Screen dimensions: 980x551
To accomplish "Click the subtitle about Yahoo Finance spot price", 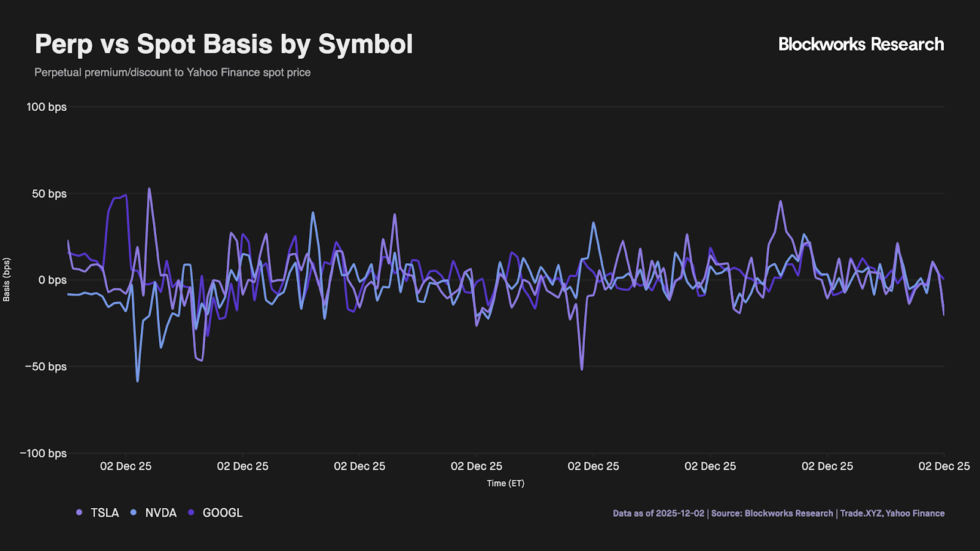I will coord(172,72).
